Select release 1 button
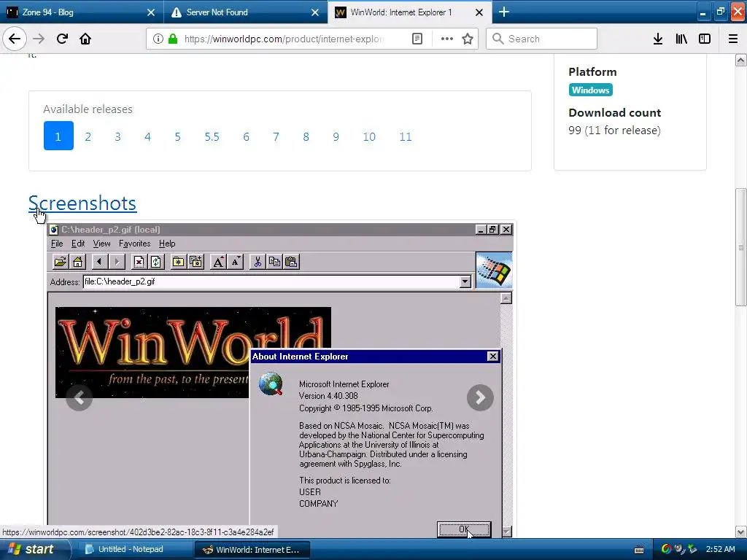747x560 pixels. (x=58, y=136)
